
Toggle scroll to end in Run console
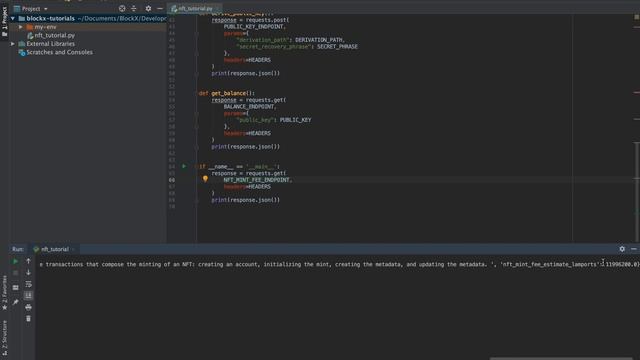point(28,296)
